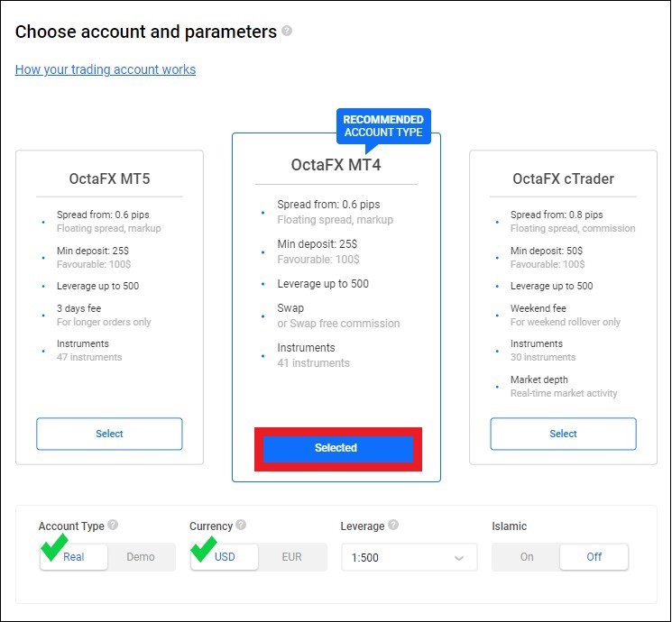Switch account type to Real

(x=74, y=557)
